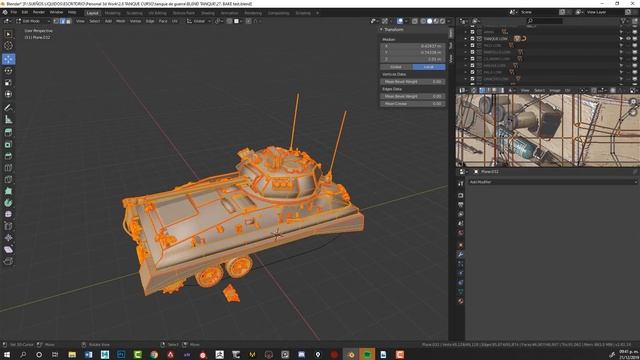The width and height of the screenshot is (640, 360).
Task: Open the pivot point dropdown in viewport header
Action: (x=218, y=21)
